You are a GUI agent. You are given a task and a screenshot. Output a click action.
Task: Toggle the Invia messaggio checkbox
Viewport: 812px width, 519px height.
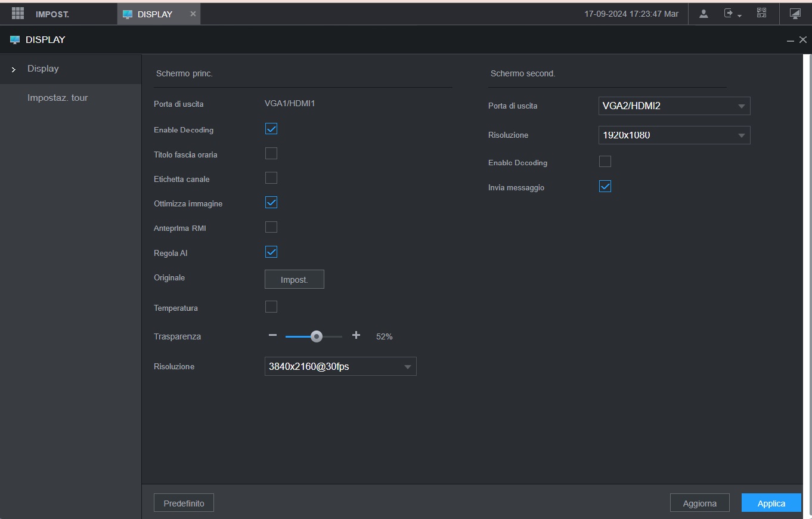(605, 187)
